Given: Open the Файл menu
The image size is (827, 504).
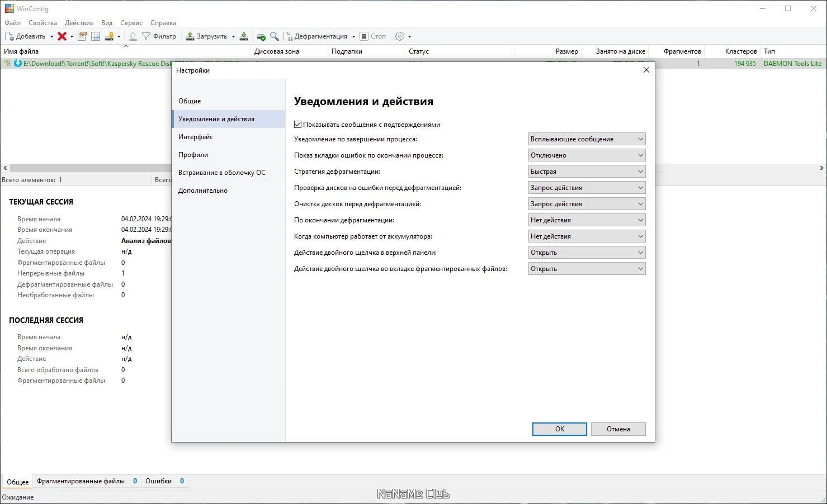Looking at the screenshot, I should 12,23.
